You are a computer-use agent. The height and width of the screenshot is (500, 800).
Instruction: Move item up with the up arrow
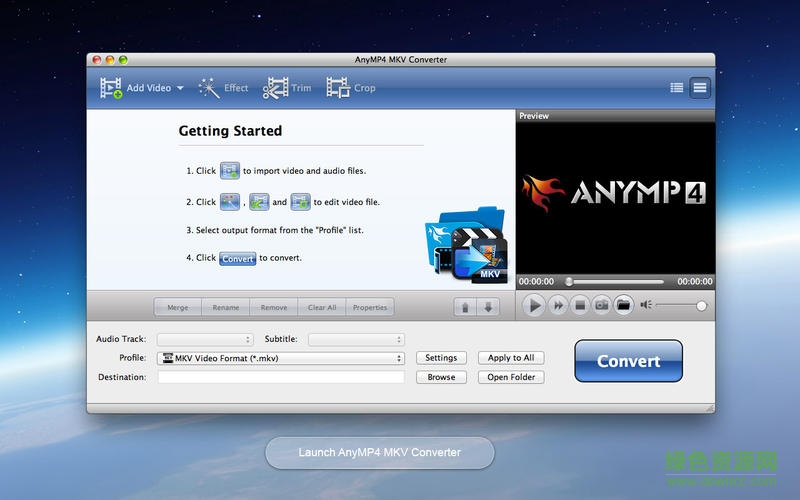[x=465, y=307]
